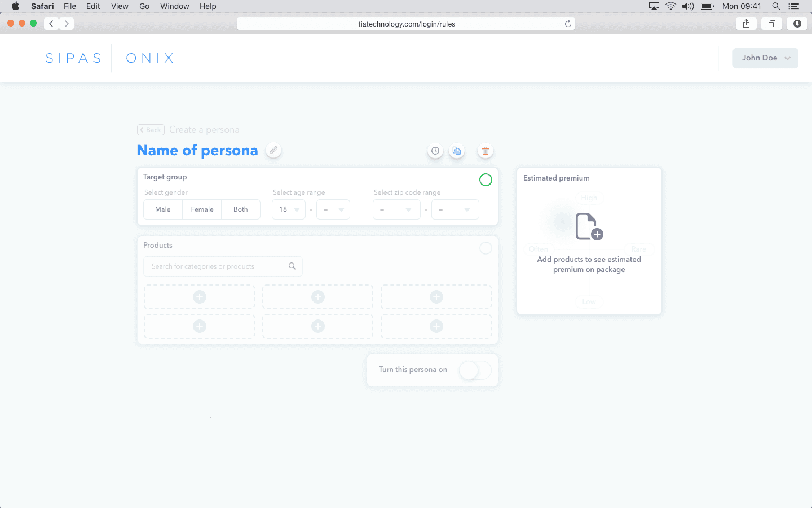This screenshot has height=508, width=812.
Task: Open the minimum age dropdown showing 18
Action: (288, 209)
